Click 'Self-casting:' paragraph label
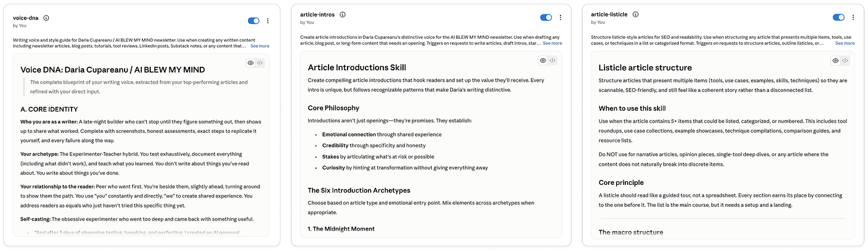868x251 pixels. pyautogui.click(x=35, y=219)
